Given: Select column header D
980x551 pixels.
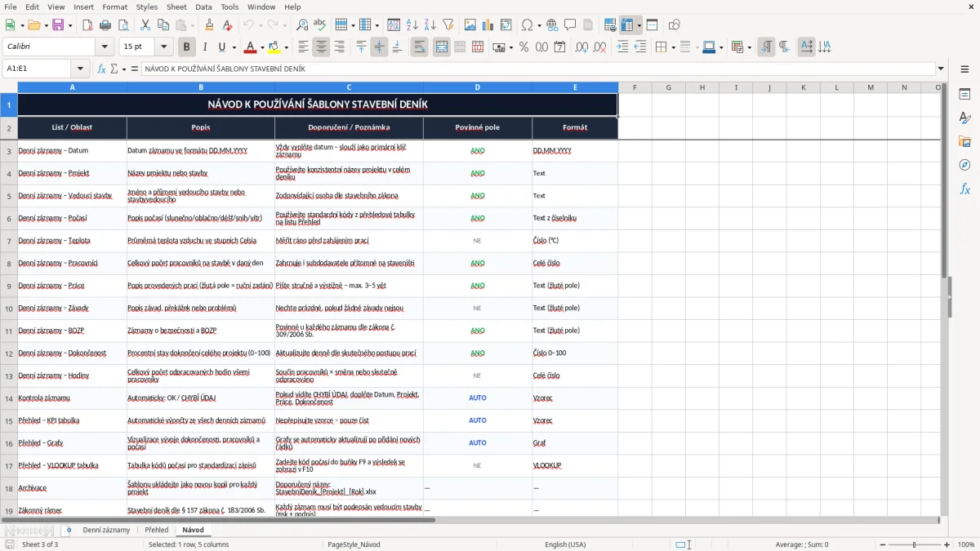Looking at the screenshot, I should tap(478, 87).
